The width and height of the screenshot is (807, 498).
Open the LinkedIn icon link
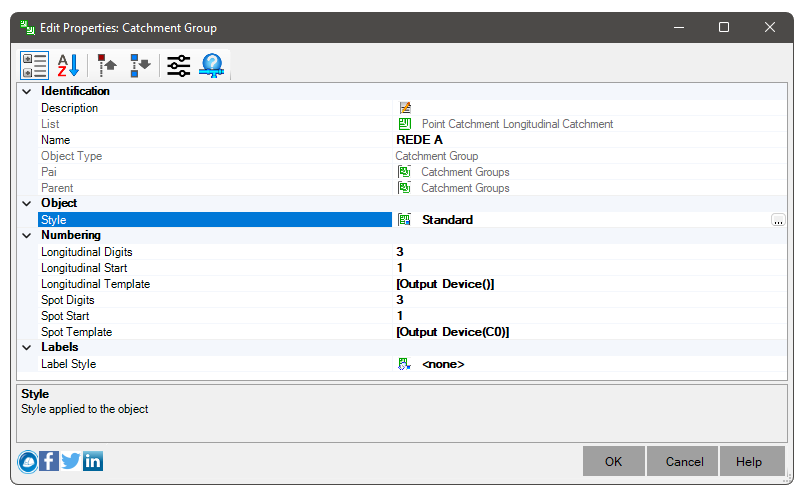pyautogui.click(x=93, y=461)
